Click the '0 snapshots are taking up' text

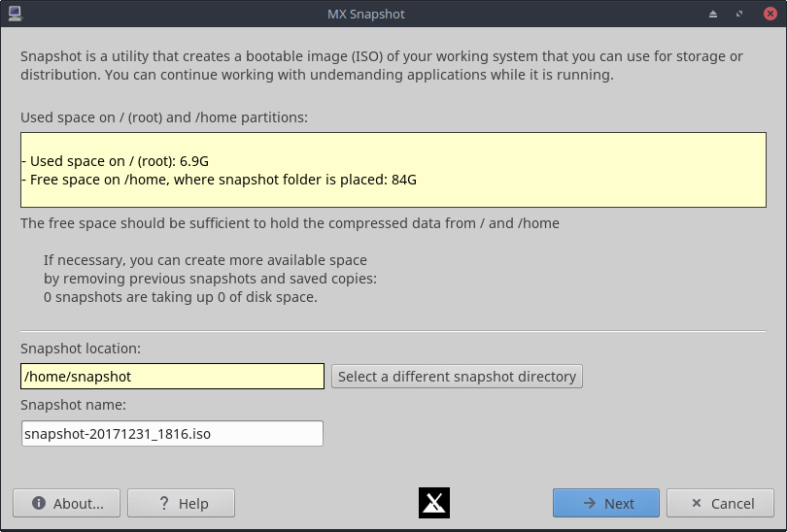181,296
